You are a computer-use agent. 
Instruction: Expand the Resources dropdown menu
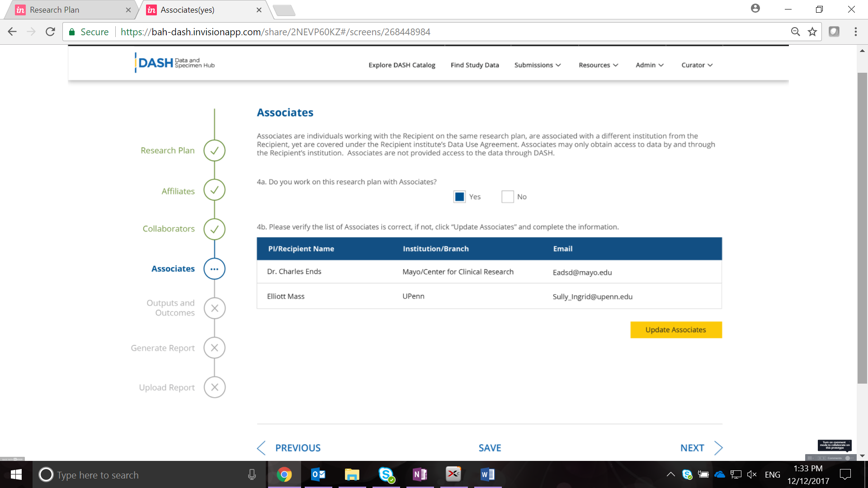tap(598, 65)
